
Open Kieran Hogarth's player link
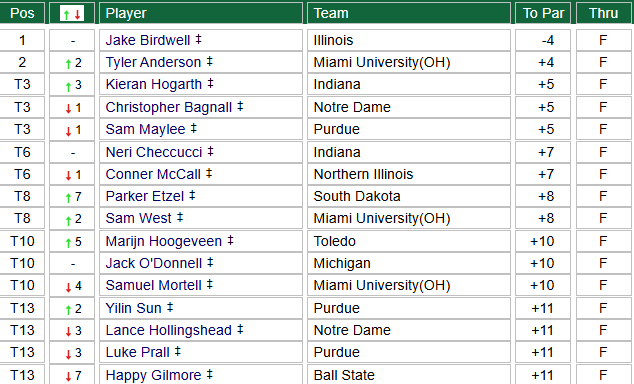pos(154,84)
